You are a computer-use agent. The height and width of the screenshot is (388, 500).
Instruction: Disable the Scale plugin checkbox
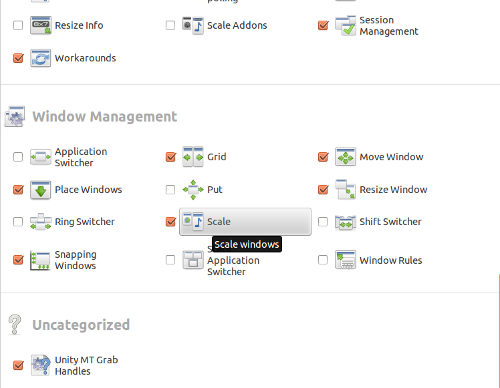171,222
